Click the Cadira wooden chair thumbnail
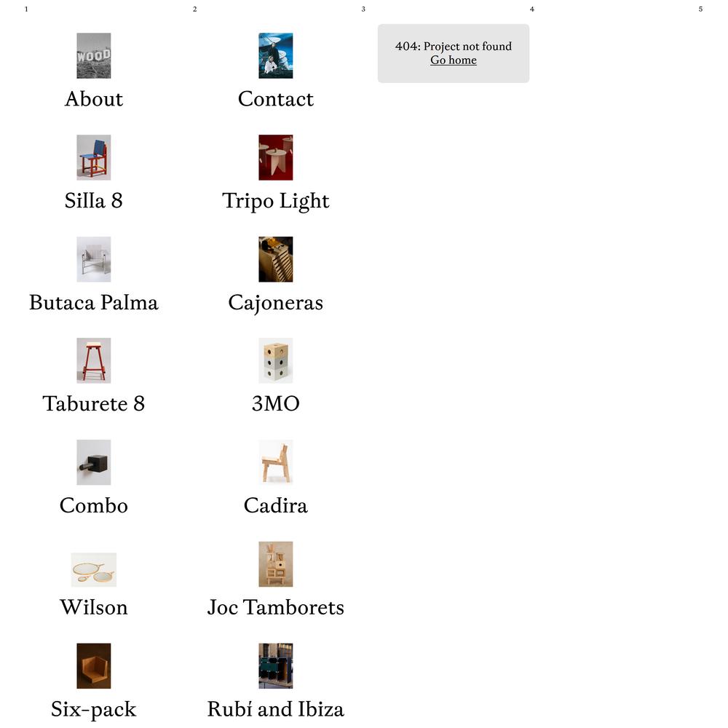Image resolution: width=728 pixels, height=728 pixels. click(276, 462)
